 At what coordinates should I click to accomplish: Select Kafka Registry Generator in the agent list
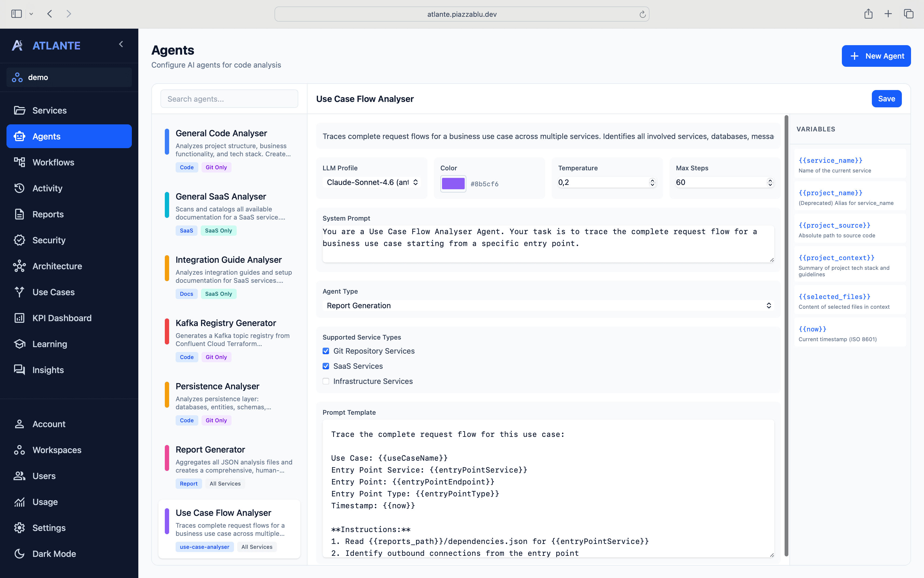226,323
